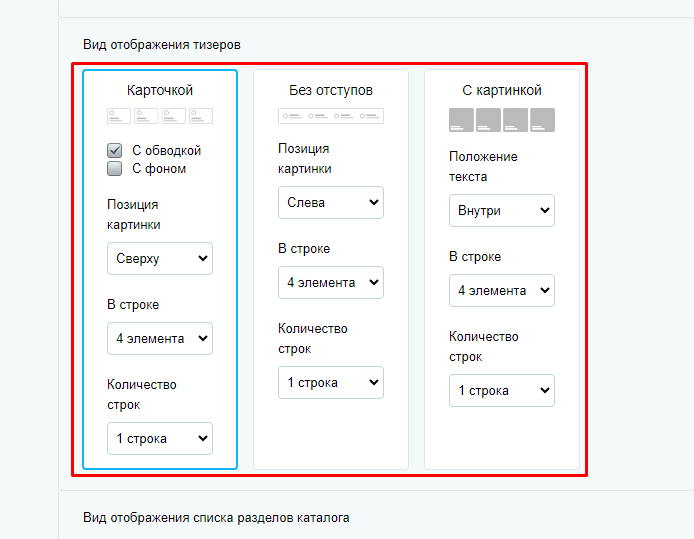Select the Карточкой display option title

(160, 90)
